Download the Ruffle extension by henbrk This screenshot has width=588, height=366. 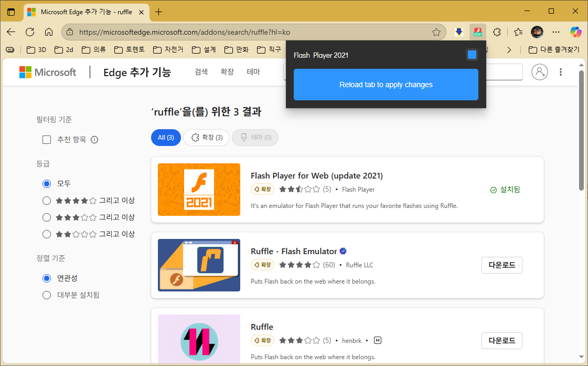pyautogui.click(x=502, y=340)
